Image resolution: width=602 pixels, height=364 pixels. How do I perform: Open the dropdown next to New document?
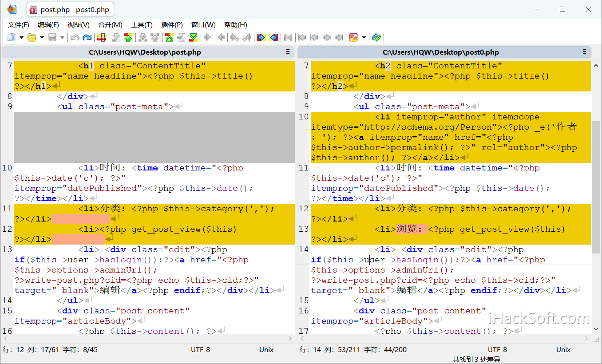(x=21, y=37)
